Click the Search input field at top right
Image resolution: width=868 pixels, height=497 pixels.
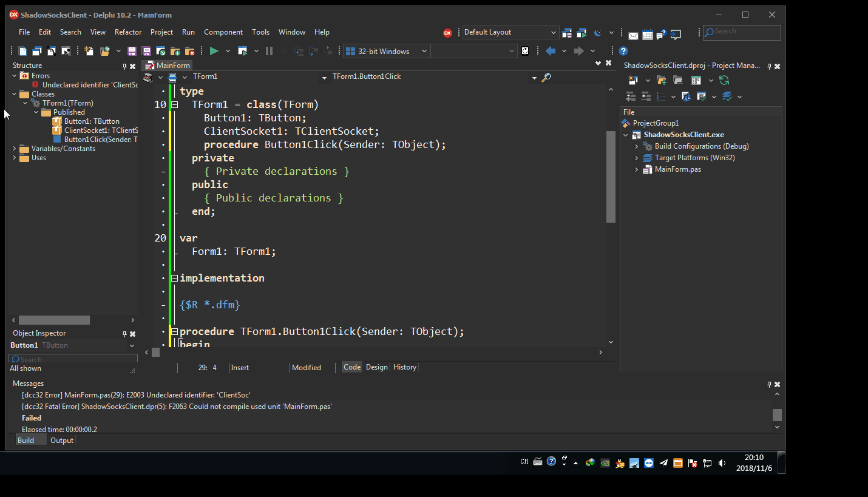tap(741, 32)
